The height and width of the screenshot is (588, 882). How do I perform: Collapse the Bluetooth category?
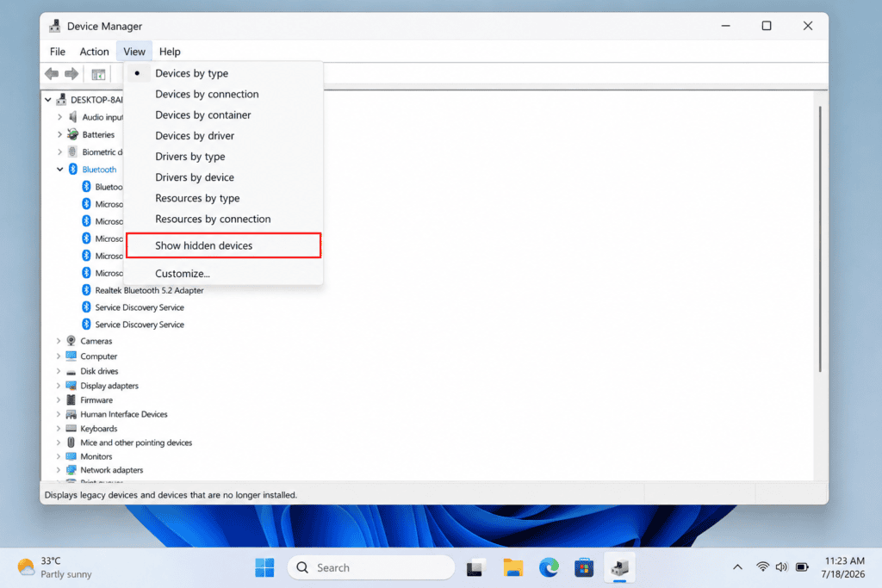click(x=59, y=170)
